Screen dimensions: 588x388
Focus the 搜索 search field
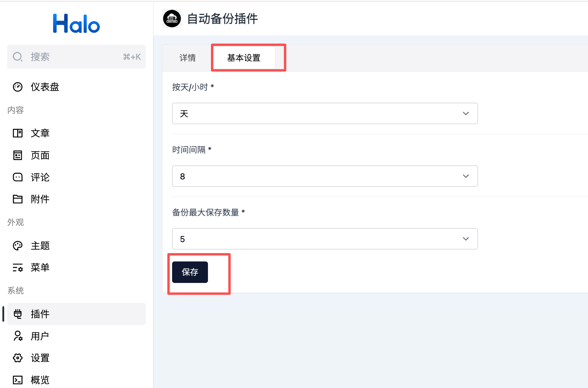(x=76, y=57)
